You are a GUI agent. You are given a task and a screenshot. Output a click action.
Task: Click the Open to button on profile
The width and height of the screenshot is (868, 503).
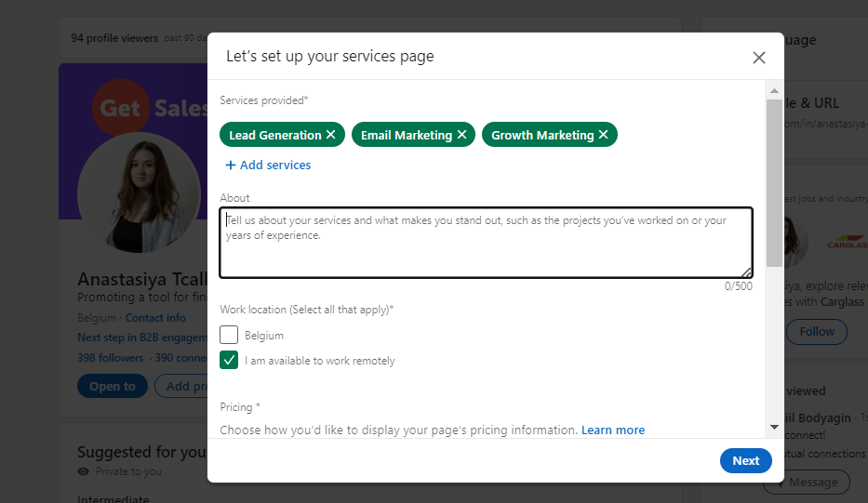113,386
